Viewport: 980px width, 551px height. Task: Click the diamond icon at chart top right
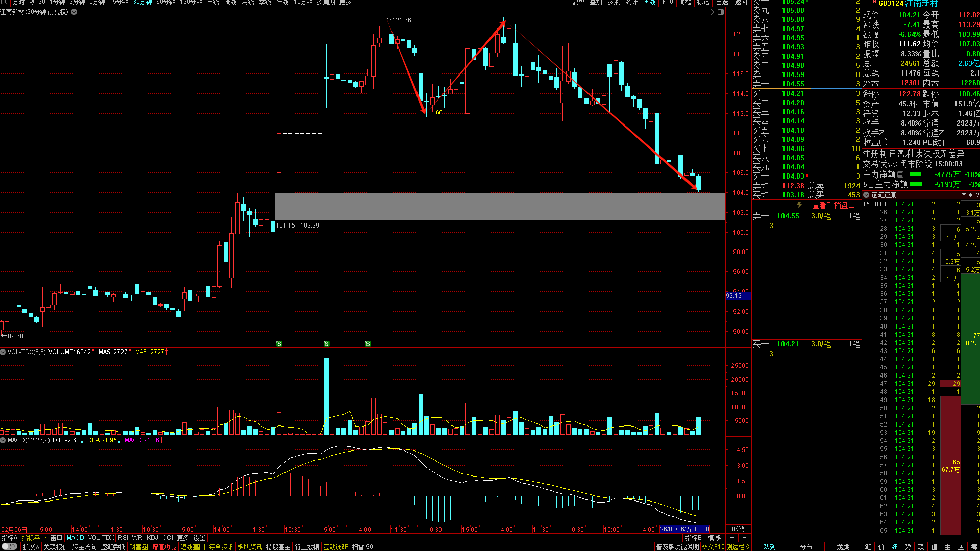point(711,12)
